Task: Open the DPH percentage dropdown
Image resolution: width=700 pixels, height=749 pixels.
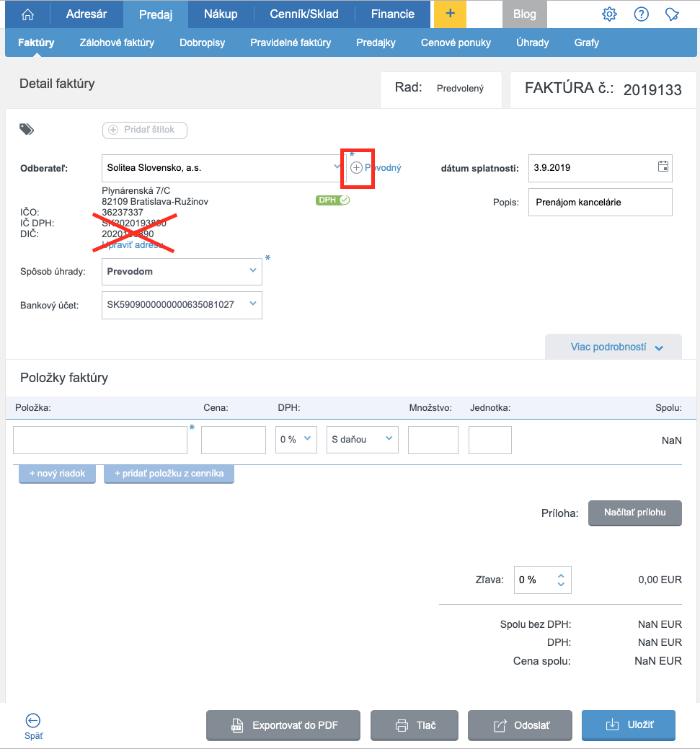Action: 296,439
